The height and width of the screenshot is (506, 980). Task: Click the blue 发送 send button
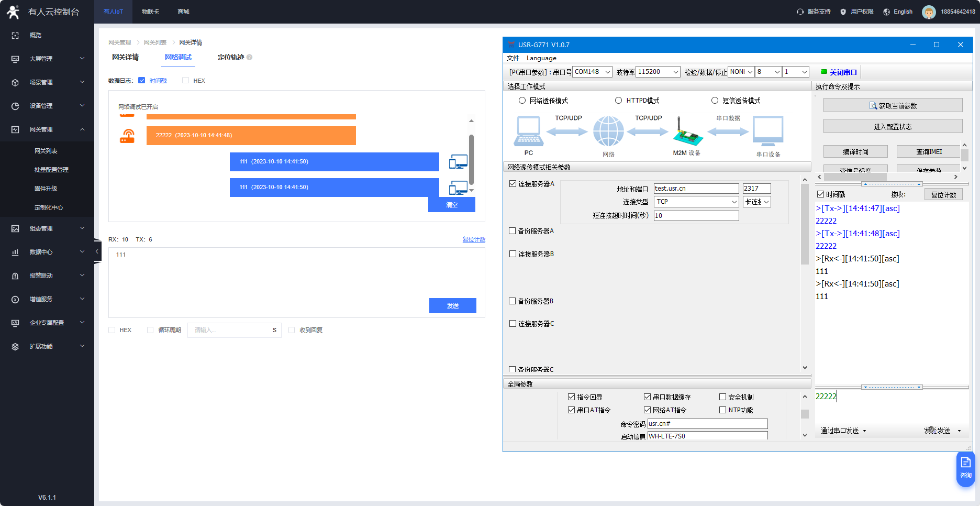tap(452, 306)
